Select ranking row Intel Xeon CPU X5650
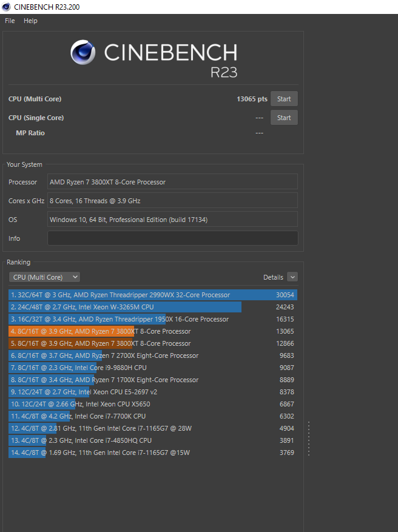398x532 pixels. 153,404
